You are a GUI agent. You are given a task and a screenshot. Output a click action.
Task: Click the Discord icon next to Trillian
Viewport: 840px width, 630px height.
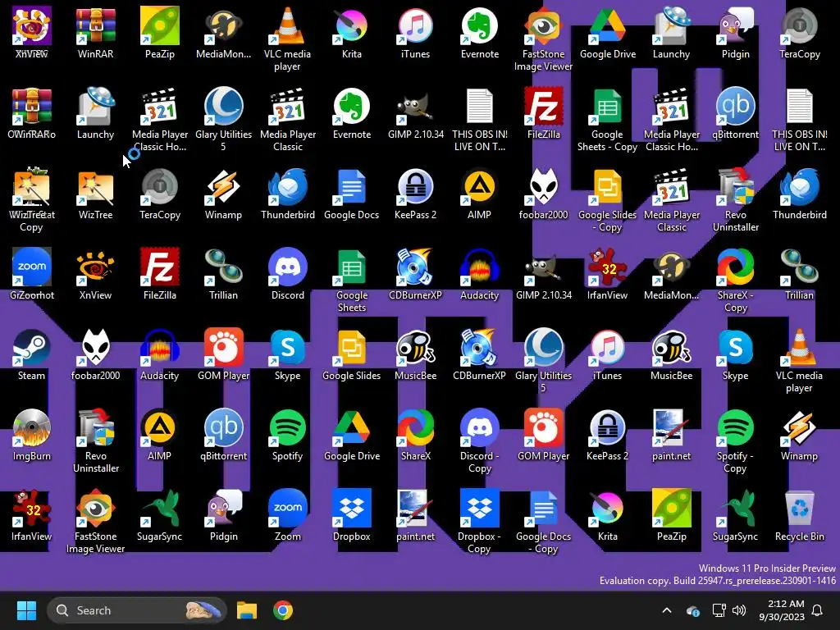tap(288, 274)
